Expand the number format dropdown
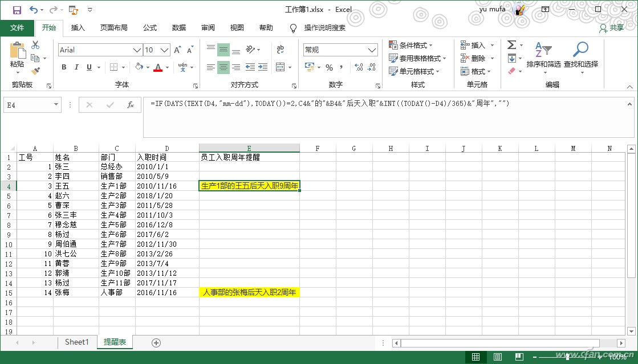The height and width of the screenshot is (364, 638). [373, 50]
